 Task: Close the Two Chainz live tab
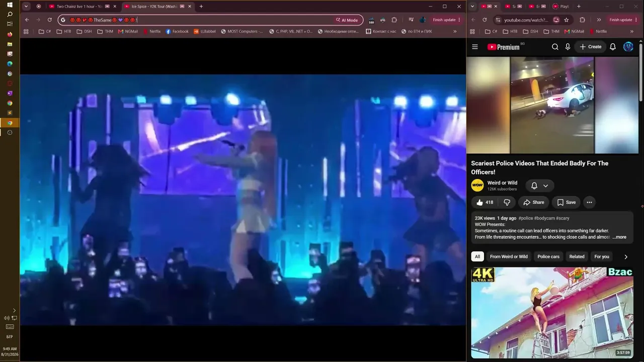(115, 7)
